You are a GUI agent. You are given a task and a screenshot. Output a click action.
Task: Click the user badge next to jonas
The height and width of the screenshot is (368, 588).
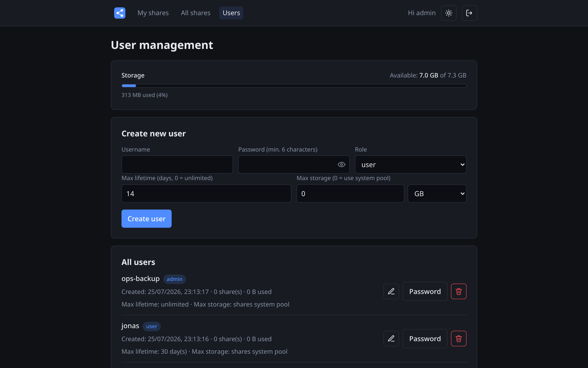152,326
